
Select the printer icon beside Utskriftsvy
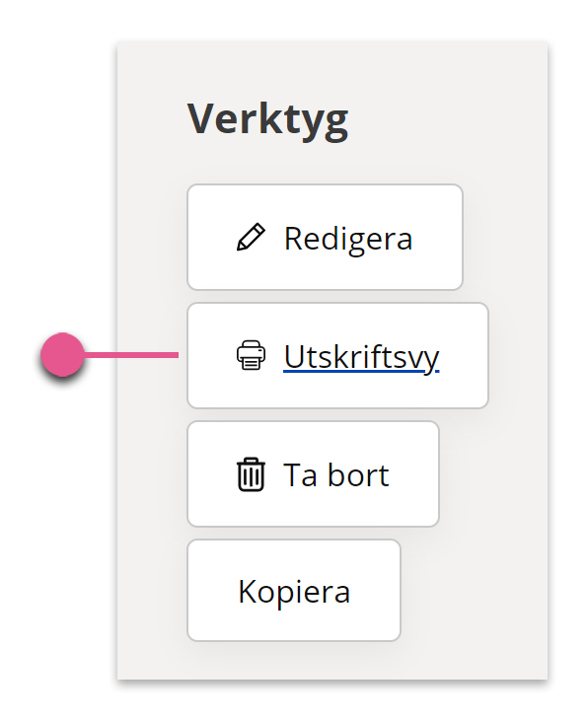tap(251, 355)
